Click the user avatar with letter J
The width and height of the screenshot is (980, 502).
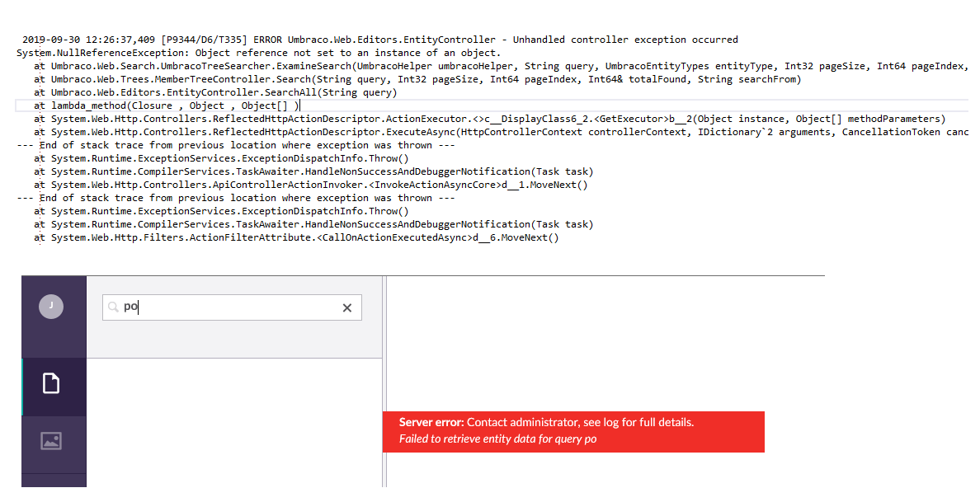pyautogui.click(x=51, y=307)
